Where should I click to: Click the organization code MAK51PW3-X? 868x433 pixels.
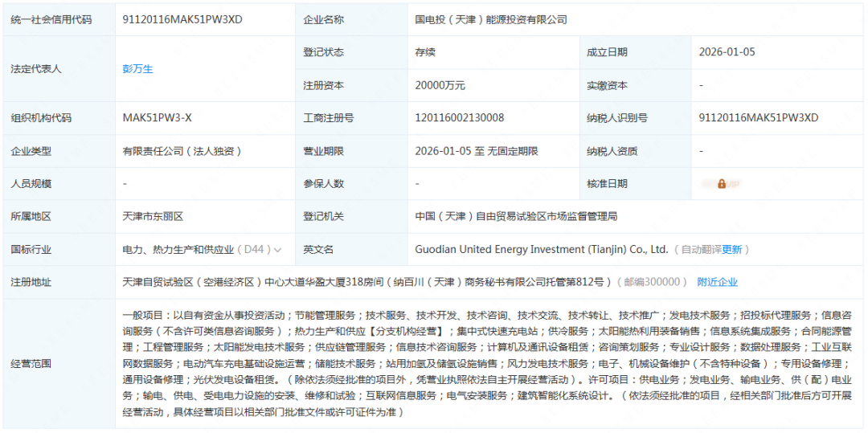click(x=157, y=118)
